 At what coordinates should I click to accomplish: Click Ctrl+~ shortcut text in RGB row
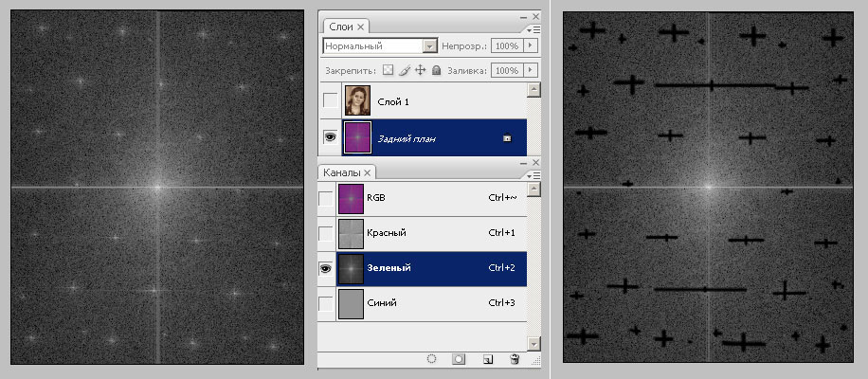[x=502, y=197]
